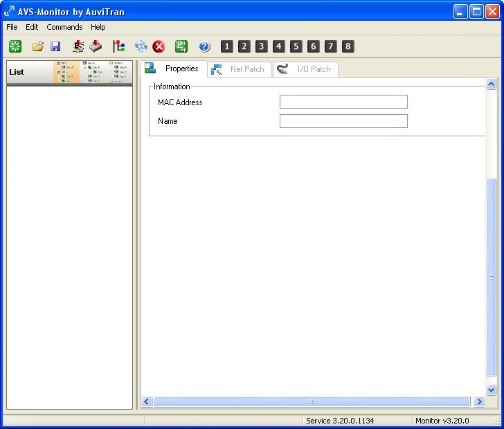Screen dimensions: 504x429
Task: Click the horizontal scrollbar right arrow
Action: point(479,402)
